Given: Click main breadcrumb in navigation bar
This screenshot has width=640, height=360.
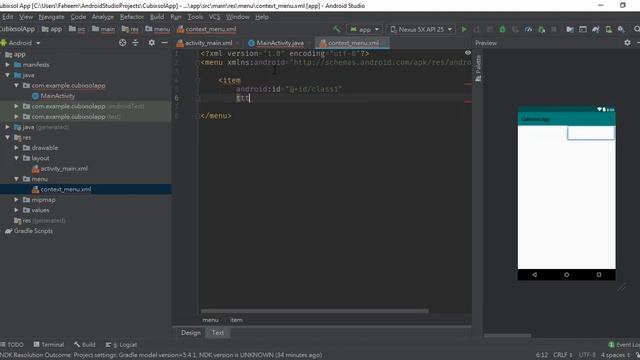Looking at the screenshot, I should 103,29.
